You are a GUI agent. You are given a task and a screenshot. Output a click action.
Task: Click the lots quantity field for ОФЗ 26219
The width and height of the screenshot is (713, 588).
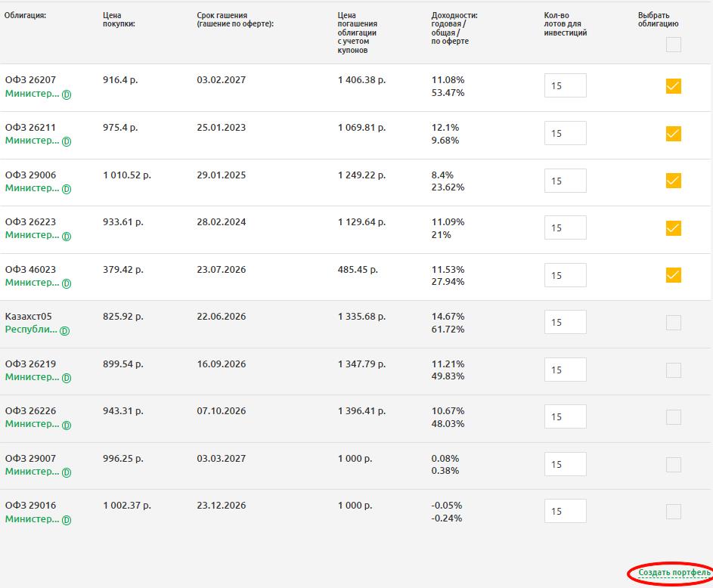565,370
